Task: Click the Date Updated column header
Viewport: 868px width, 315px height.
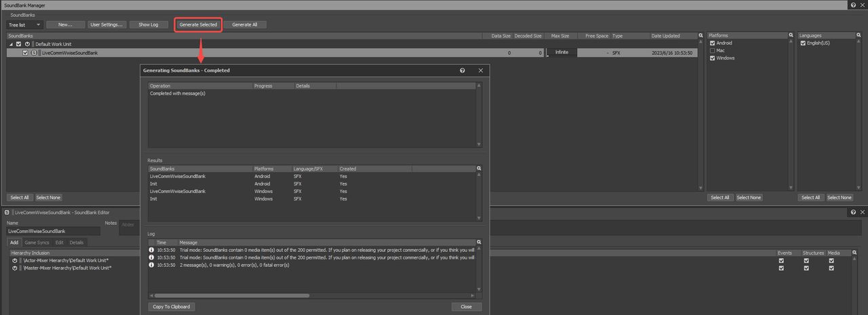Action: (673, 35)
